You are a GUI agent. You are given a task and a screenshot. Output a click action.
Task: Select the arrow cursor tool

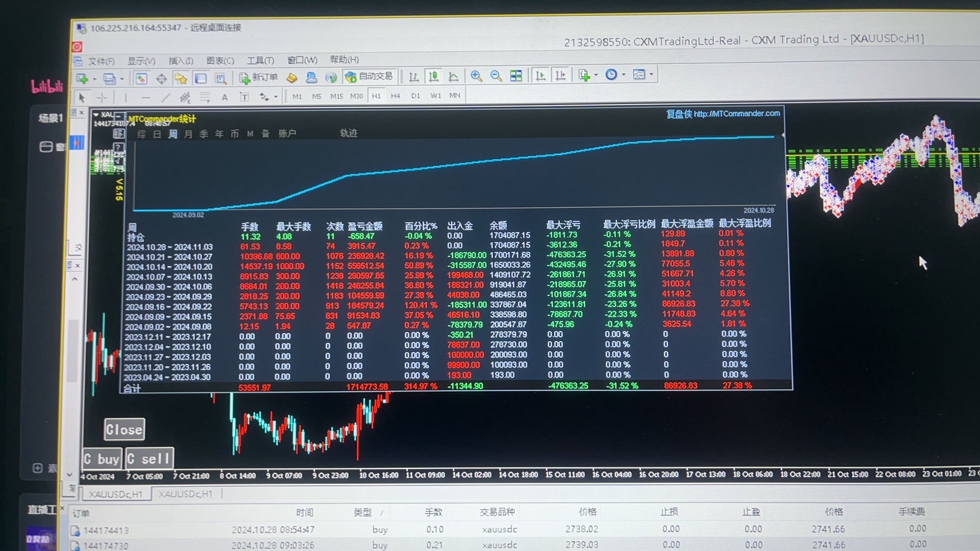(82, 97)
